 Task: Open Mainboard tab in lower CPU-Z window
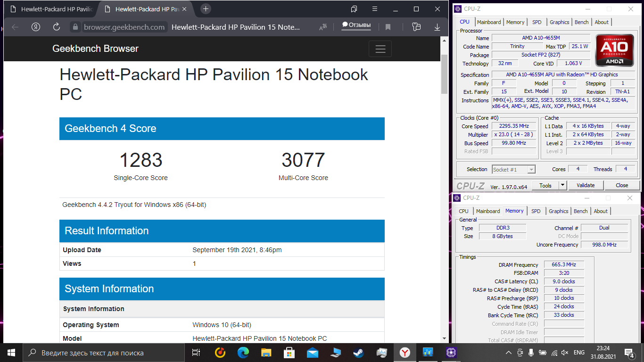click(x=488, y=211)
